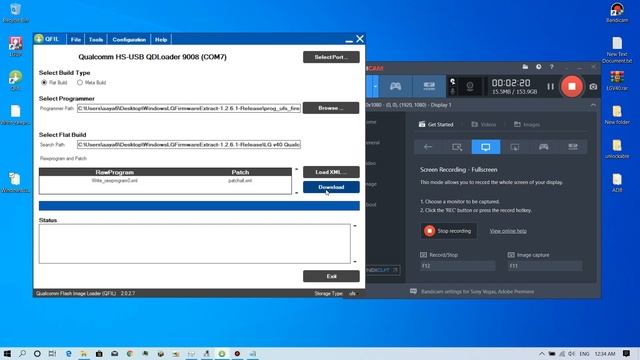
Task: Open the View online help link
Action: pos(508,231)
